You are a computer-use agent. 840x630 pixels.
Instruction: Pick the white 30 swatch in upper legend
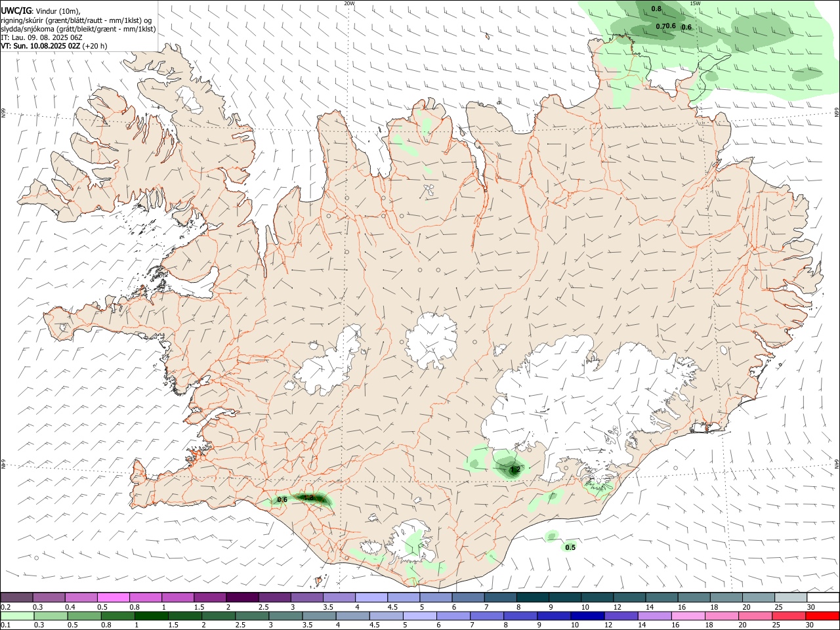823,597
